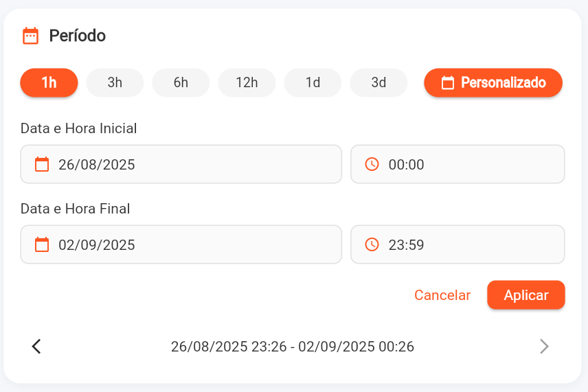
Task: Select the 6h period chip
Action: (181, 83)
